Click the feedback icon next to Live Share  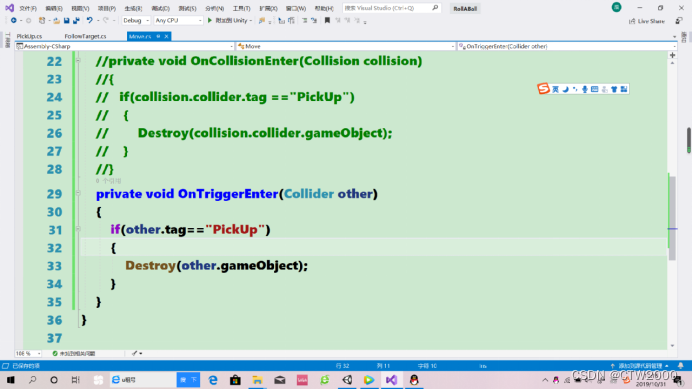[x=678, y=21]
